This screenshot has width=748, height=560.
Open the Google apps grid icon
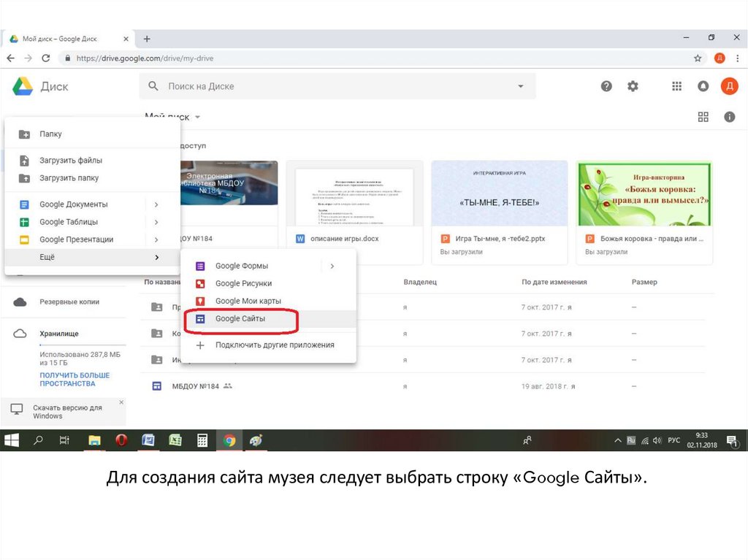676,86
